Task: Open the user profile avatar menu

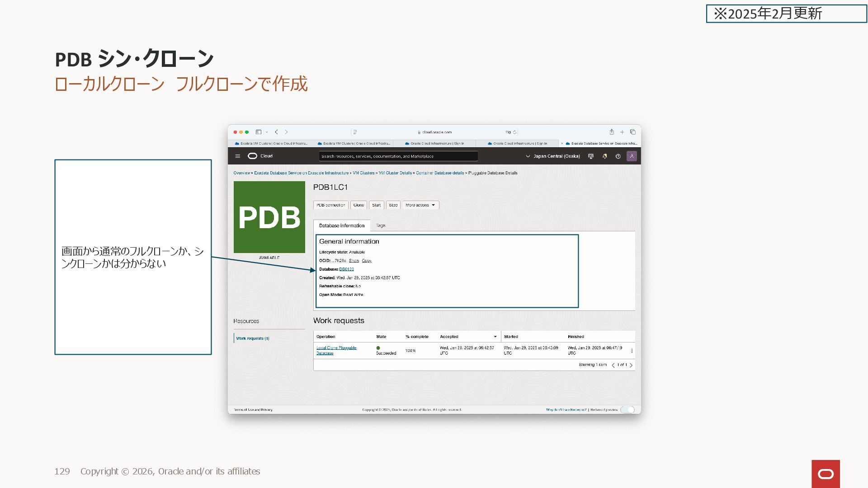Action: [632, 156]
